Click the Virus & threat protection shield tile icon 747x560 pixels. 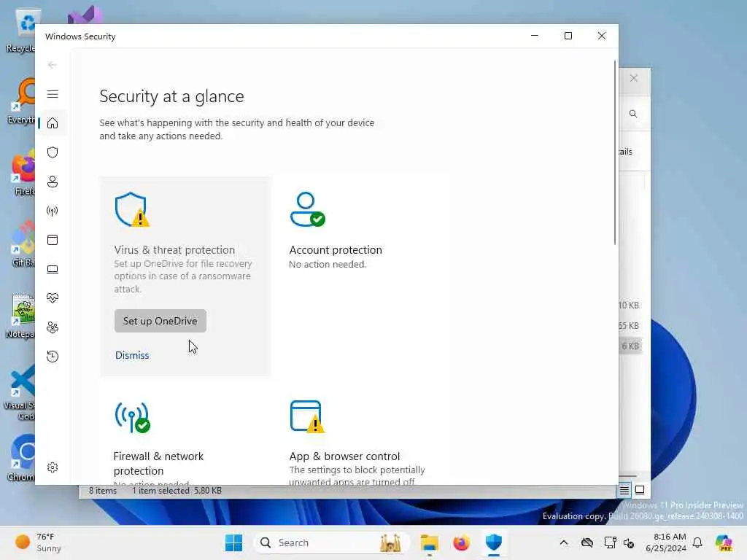[131, 209]
